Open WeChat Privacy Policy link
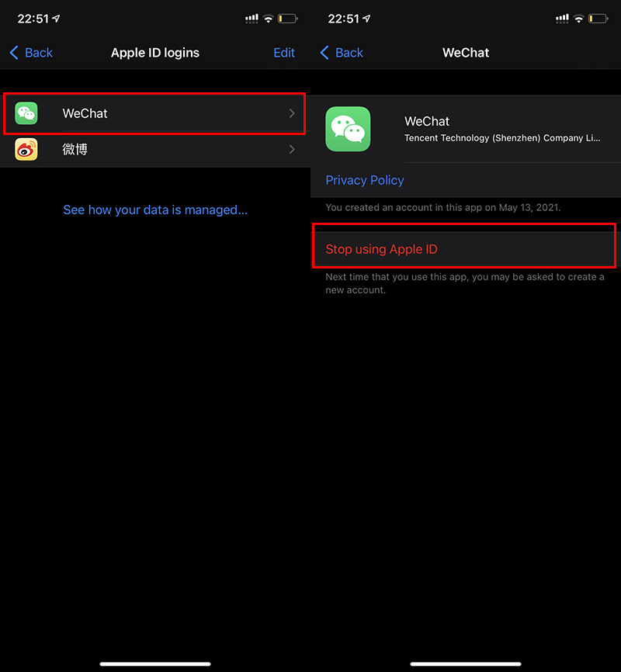The image size is (621, 672). pyautogui.click(x=365, y=180)
